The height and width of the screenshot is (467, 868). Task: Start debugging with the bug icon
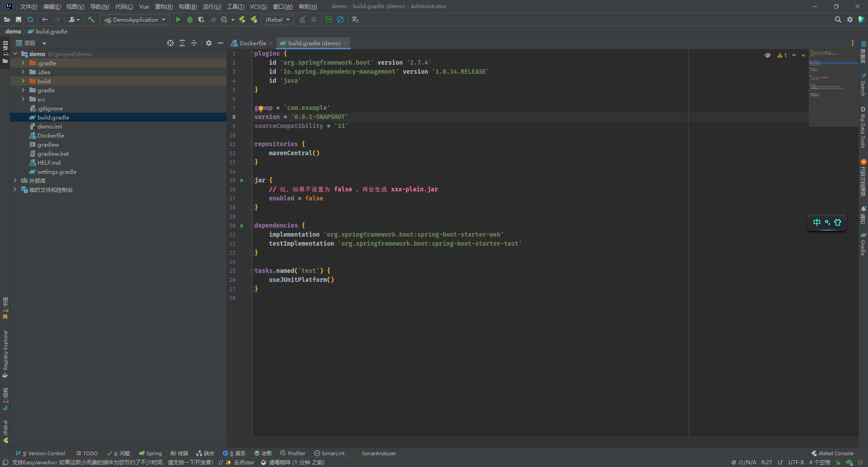click(x=190, y=19)
